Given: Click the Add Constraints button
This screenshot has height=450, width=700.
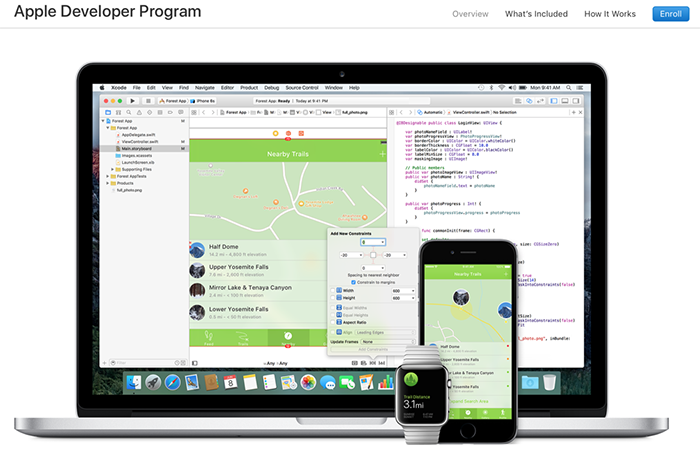Looking at the screenshot, I should pyautogui.click(x=373, y=350).
